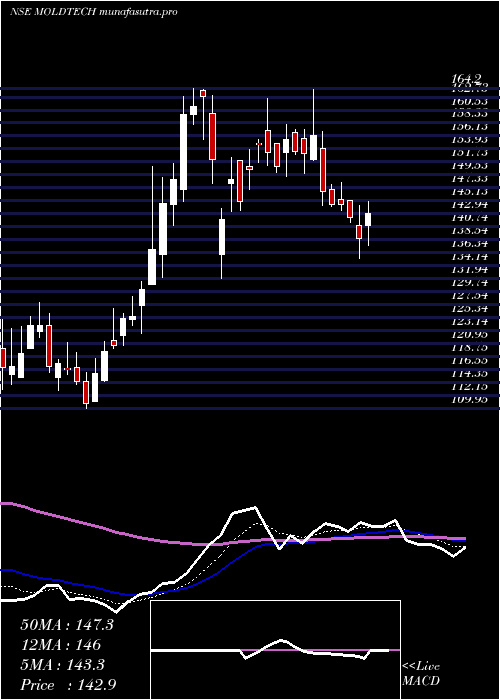Viewport: 500px width, 700px height.
Task: Click the 156.13 price axis label
Action: coord(469,127)
